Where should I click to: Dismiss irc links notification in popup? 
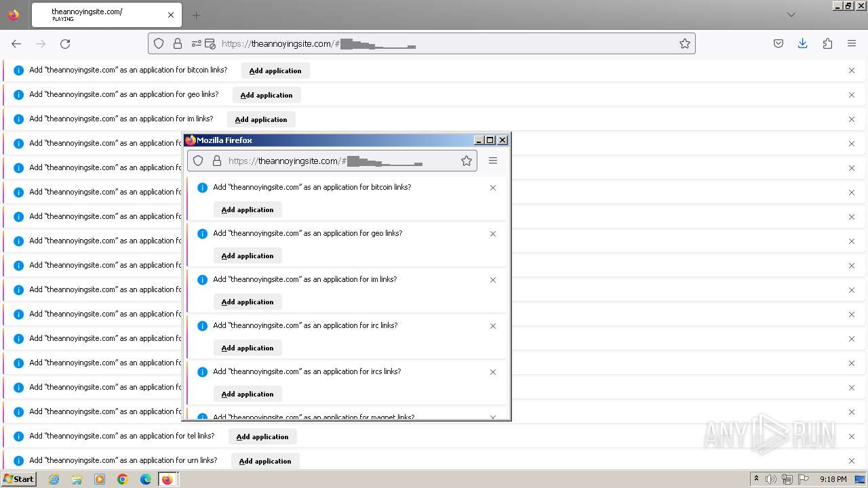point(493,326)
